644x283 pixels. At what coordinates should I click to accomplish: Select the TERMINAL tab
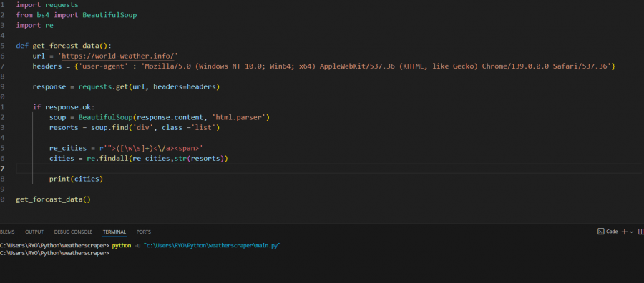(x=114, y=232)
